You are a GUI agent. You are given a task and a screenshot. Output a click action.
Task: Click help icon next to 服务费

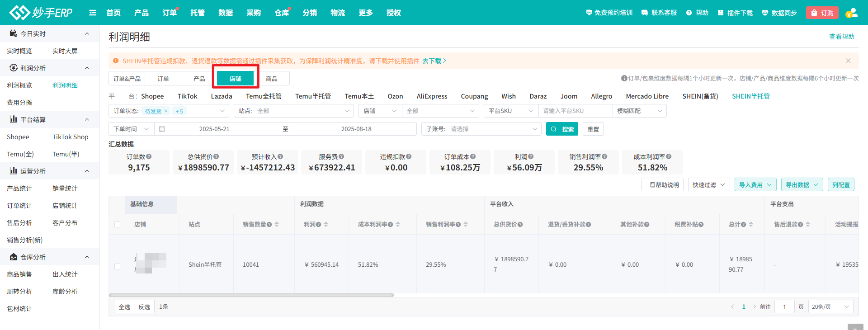coord(341,156)
